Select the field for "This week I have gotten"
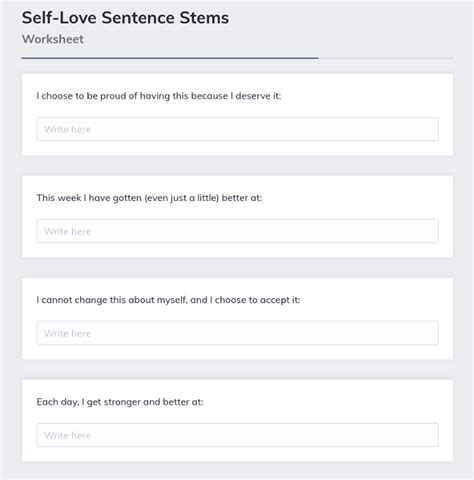Image resolution: width=474 pixels, height=480 pixels. point(237,231)
